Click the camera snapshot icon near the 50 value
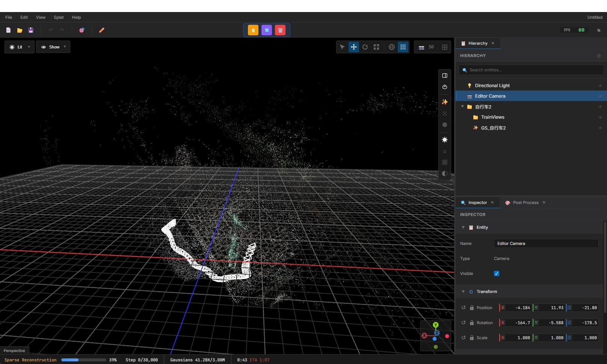 coord(421,47)
